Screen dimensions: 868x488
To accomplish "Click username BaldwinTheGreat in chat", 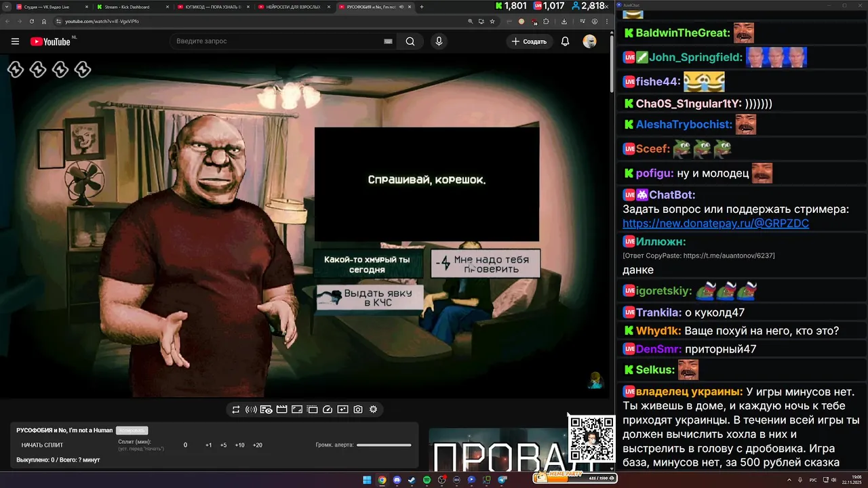I will point(683,33).
